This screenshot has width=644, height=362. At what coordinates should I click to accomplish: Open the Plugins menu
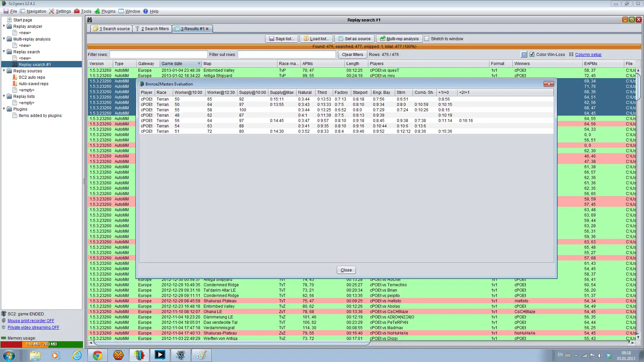(x=108, y=11)
